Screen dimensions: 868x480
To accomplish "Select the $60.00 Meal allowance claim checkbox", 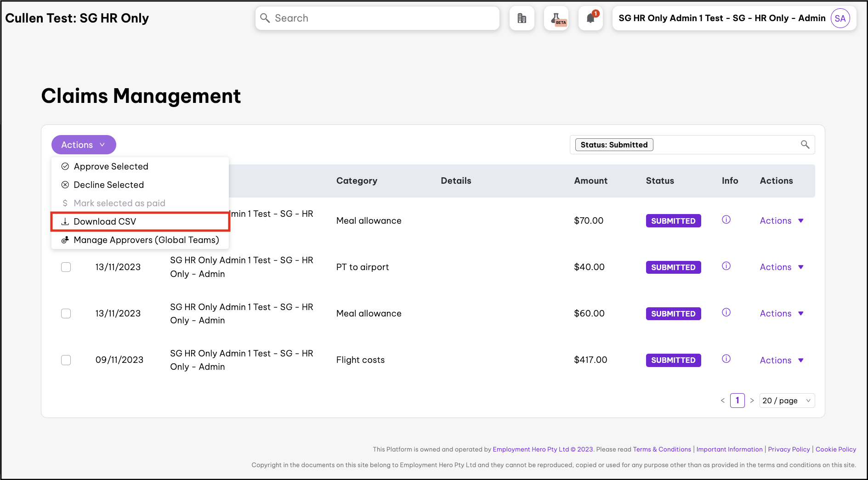I will (x=66, y=314).
